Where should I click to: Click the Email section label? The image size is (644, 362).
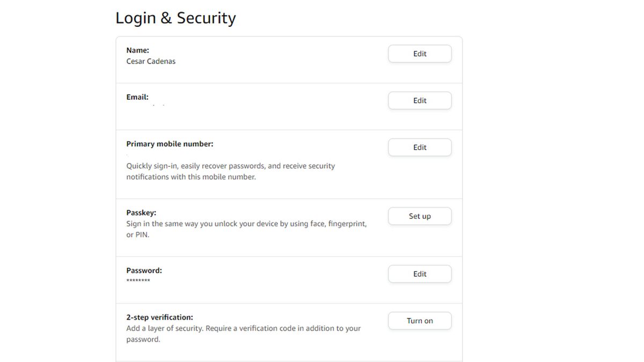tap(137, 97)
